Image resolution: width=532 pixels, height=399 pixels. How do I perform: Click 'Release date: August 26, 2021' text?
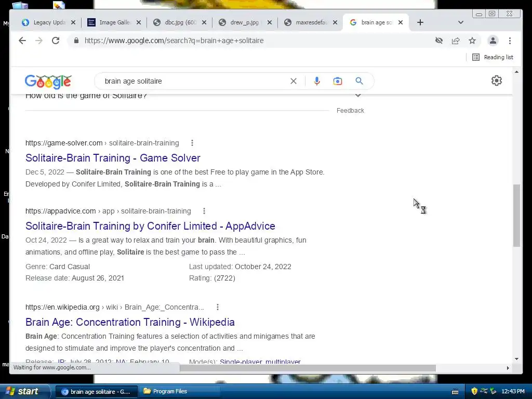click(75, 278)
